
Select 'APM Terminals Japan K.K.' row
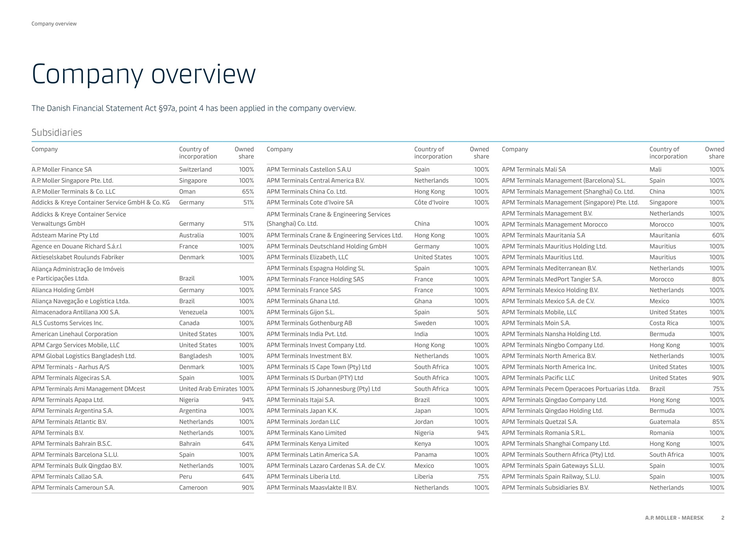click(378, 411)
